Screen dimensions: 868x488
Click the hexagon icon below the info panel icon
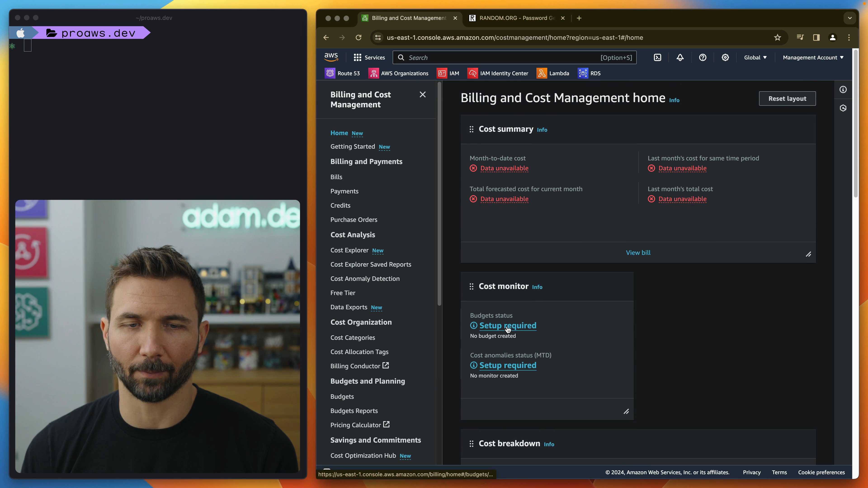point(843,108)
